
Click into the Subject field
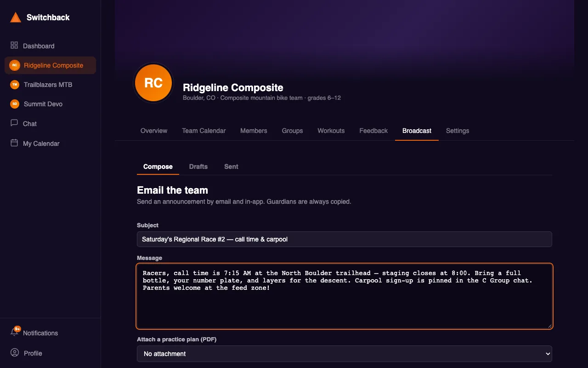[x=345, y=239]
